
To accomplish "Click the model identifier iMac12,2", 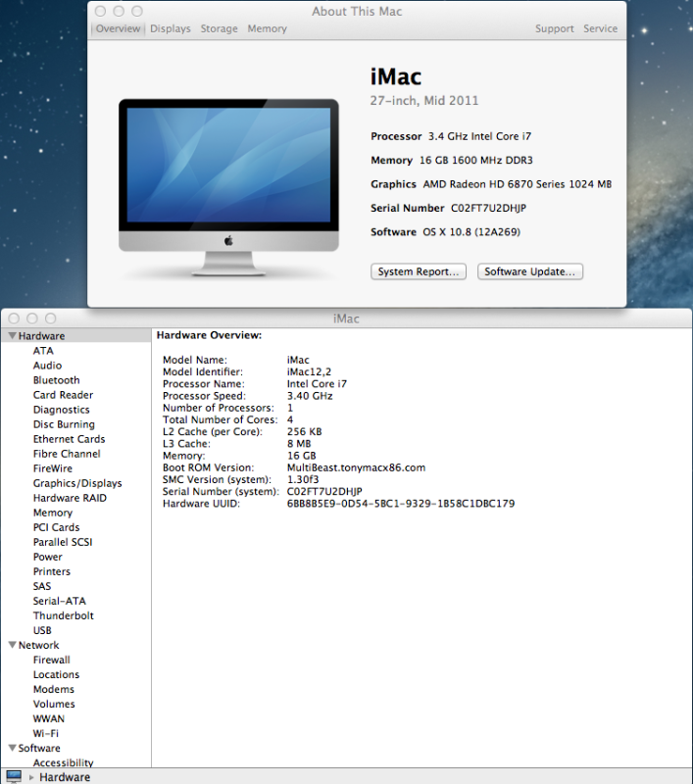I will pos(309,372).
